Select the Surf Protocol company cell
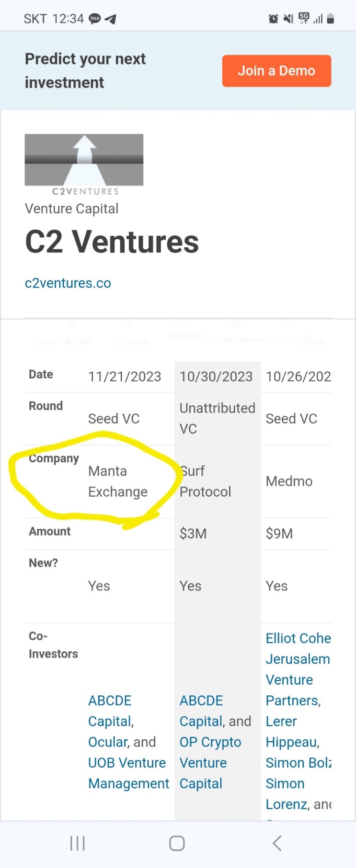Viewport: 356px width, 868px height. 205,481
